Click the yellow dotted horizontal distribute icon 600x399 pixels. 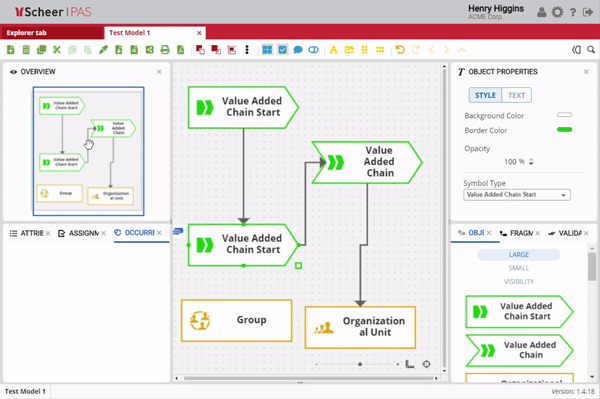(x=380, y=50)
